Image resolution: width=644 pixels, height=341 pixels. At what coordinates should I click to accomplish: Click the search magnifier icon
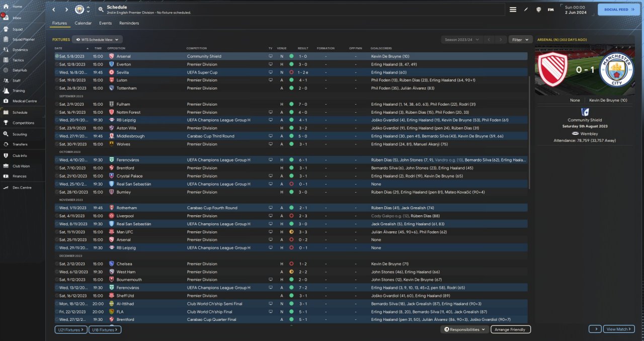click(x=101, y=10)
